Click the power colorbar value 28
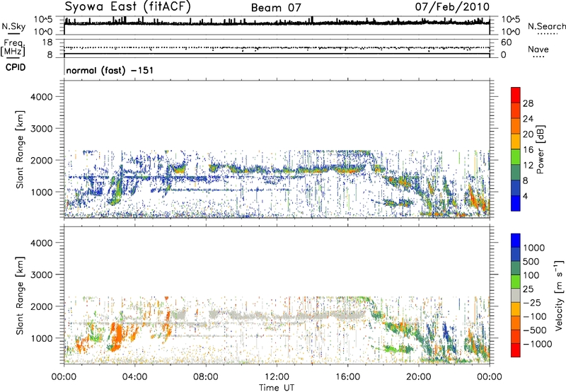Image resolution: width=566 pixels, height=392 pixels. 528,103
